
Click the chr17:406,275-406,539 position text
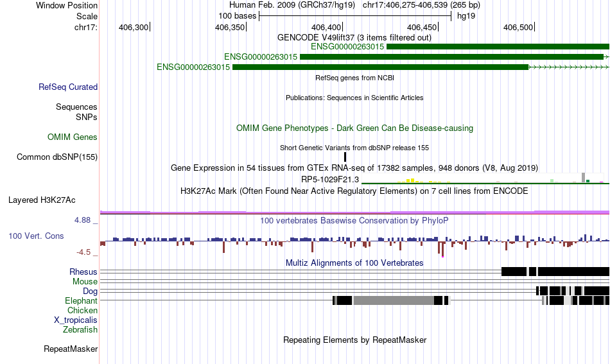[x=421, y=5]
